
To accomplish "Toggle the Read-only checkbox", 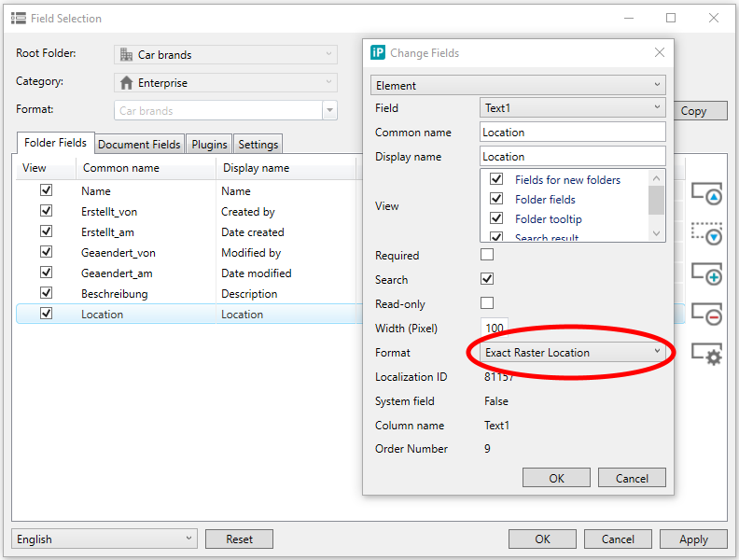I will [486, 303].
